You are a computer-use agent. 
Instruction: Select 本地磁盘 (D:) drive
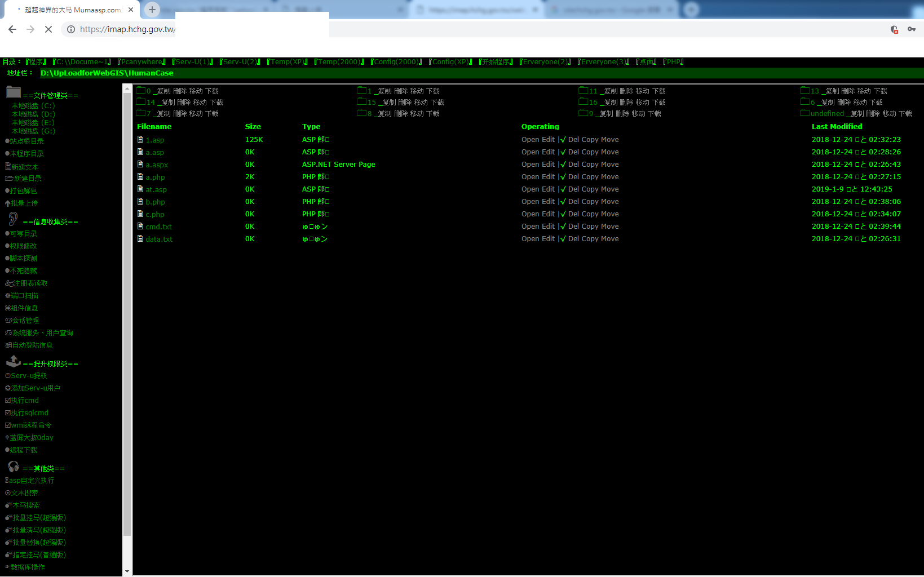click(x=33, y=114)
